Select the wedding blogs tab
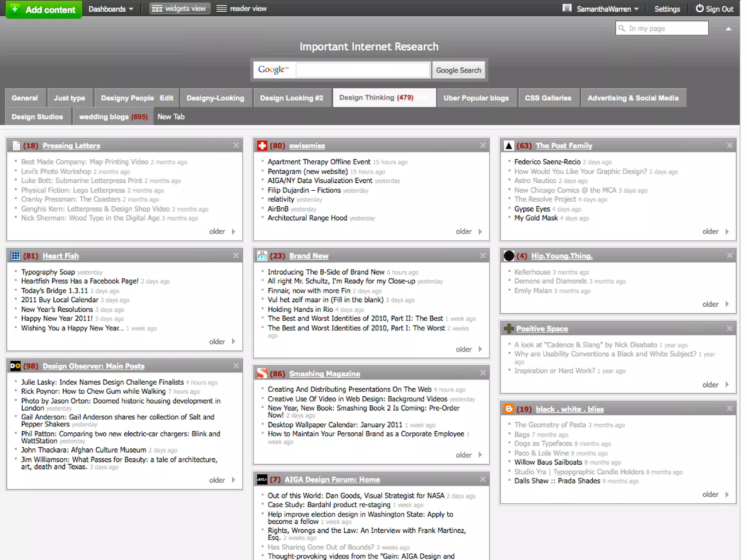 click(x=113, y=117)
